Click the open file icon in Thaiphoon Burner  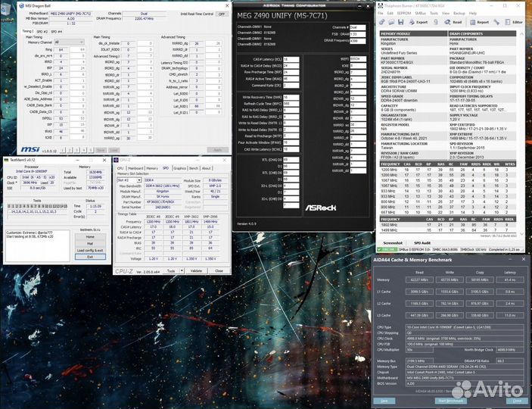[x=391, y=22]
